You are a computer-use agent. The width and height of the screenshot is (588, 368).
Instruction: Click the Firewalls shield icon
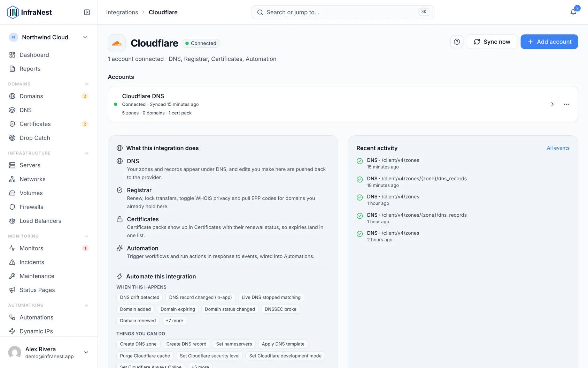click(x=12, y=207)
